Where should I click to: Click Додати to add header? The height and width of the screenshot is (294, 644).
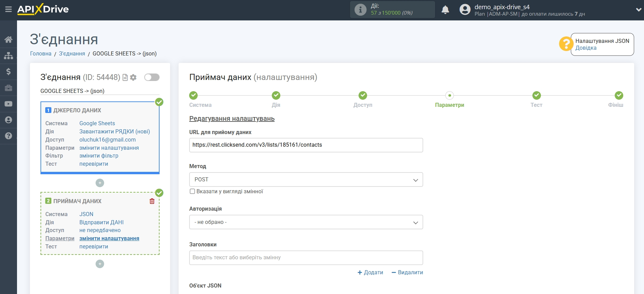click(370, 272)
